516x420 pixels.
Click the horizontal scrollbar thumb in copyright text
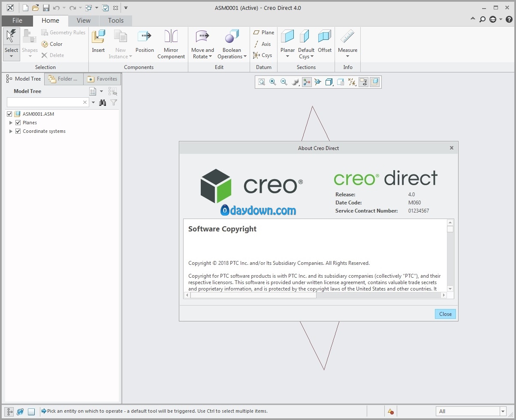click(253, 295)
